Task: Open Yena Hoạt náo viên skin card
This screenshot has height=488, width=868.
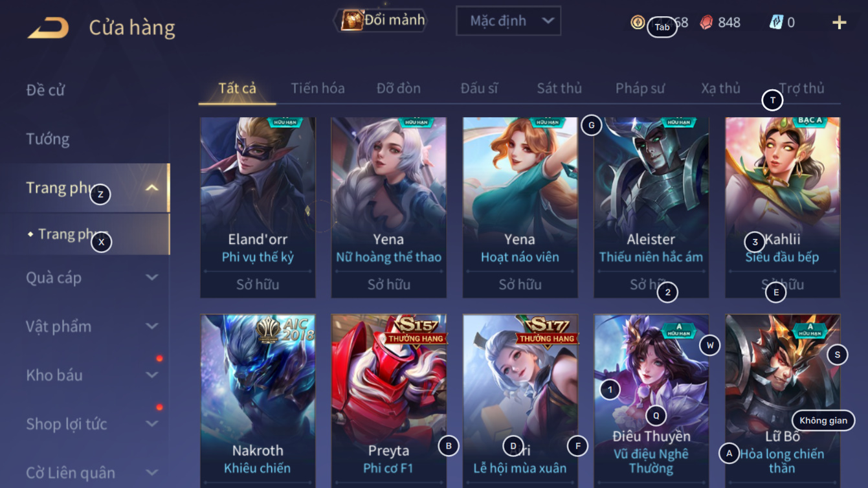Action: click(520, 207)
